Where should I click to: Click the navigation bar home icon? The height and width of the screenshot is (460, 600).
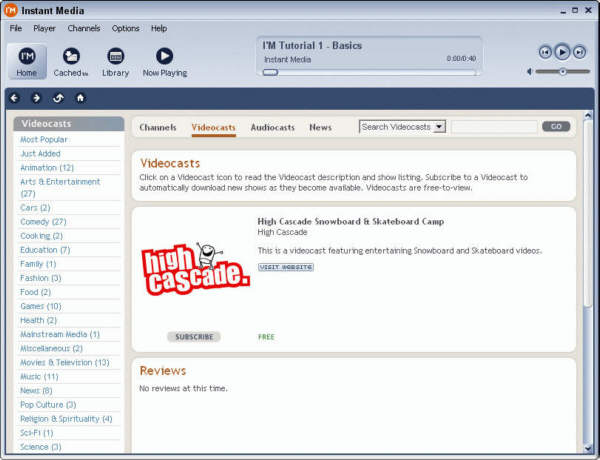coord(80,98)
